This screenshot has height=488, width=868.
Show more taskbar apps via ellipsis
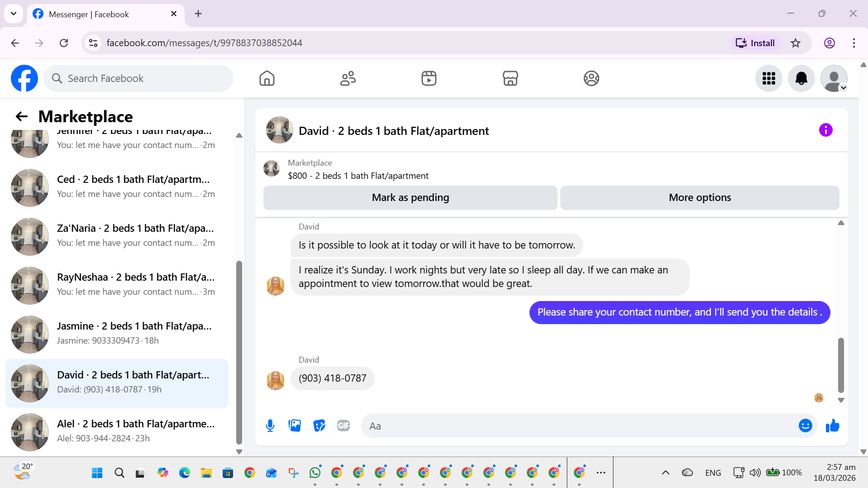point(601,473)
